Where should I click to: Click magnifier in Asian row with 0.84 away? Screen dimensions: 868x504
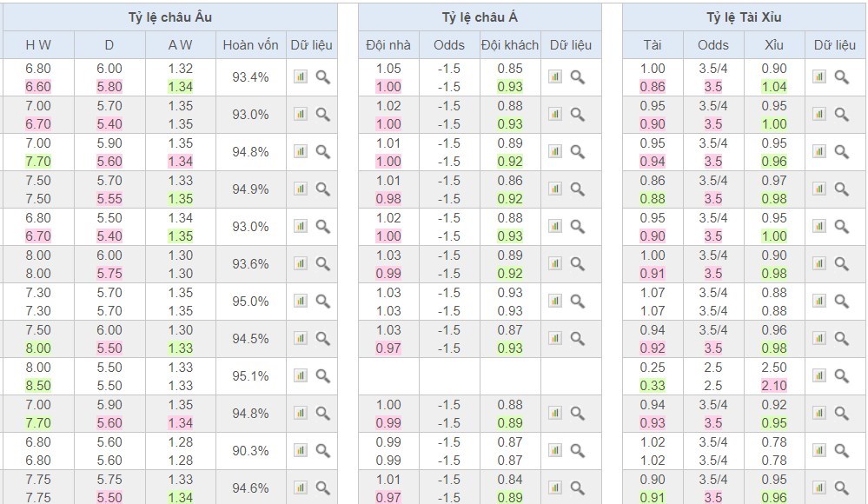(x=578, y=487)
